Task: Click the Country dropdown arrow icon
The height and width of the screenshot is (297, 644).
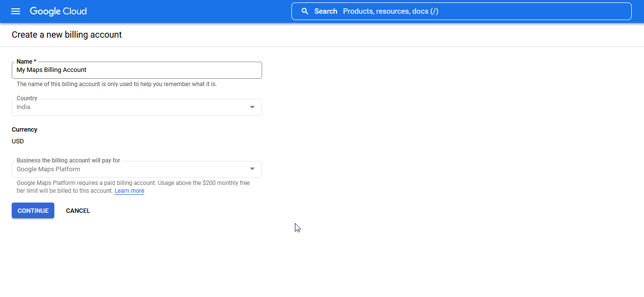Action: coord(252,107)
